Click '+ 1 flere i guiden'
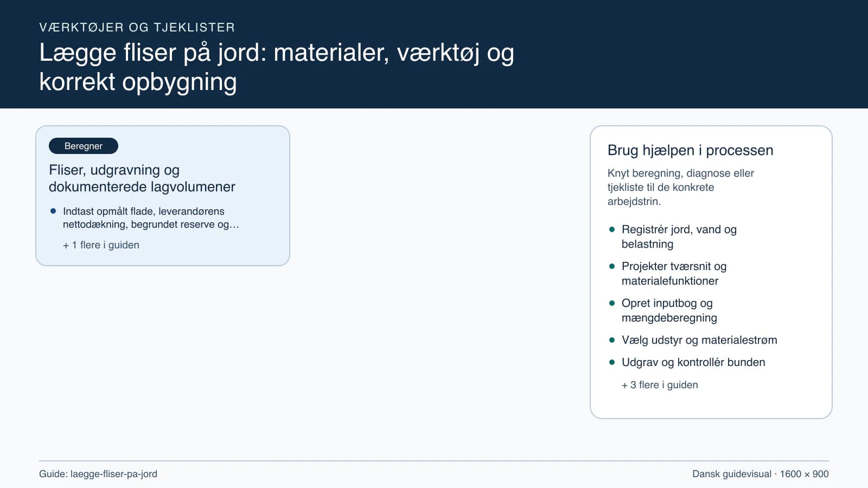 coord(101,245)
